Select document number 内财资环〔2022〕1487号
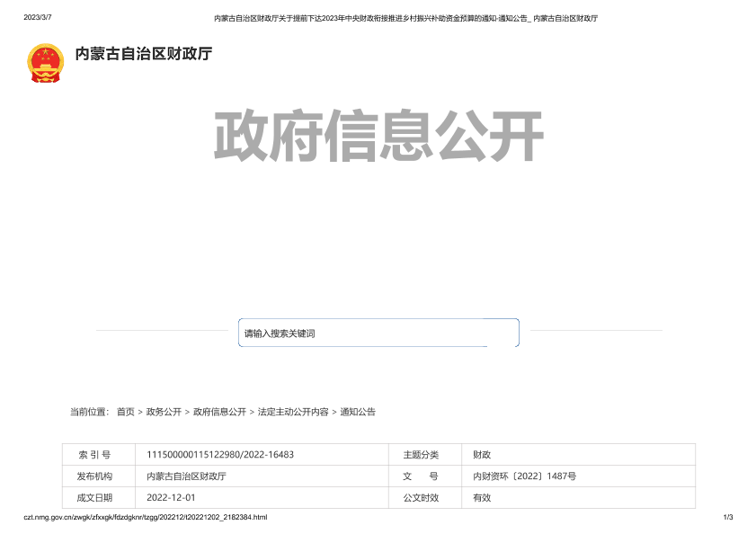Image resolution: width=756 pixels, height=534 pixels. [x=524, y=476]
